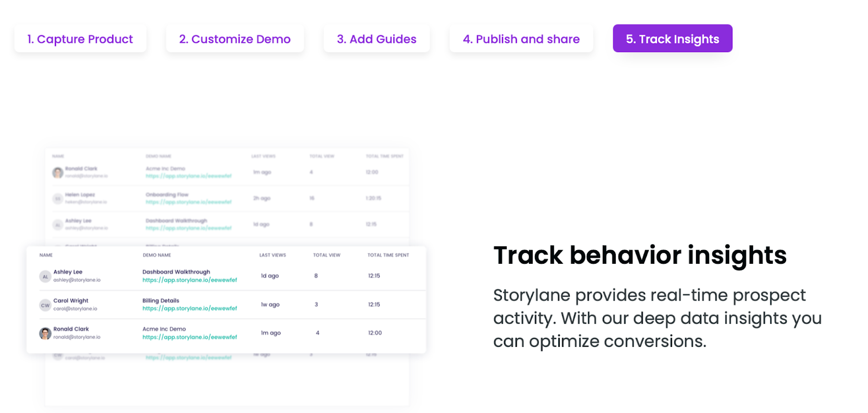The height and width of the screenshot is (413, 868).
Task: Select the name Ronald Clark in foreground card
Action: [x=71, y=329]
